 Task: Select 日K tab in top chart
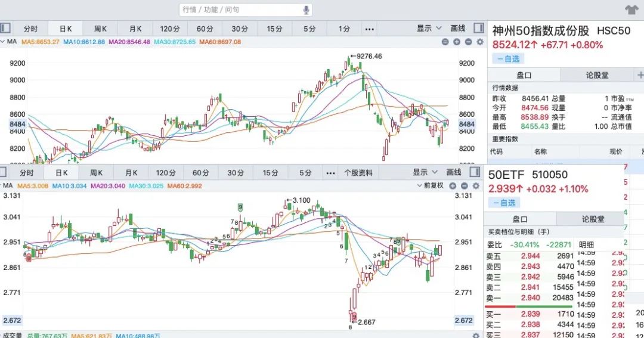pyautogui.click(x=66, y=29)
